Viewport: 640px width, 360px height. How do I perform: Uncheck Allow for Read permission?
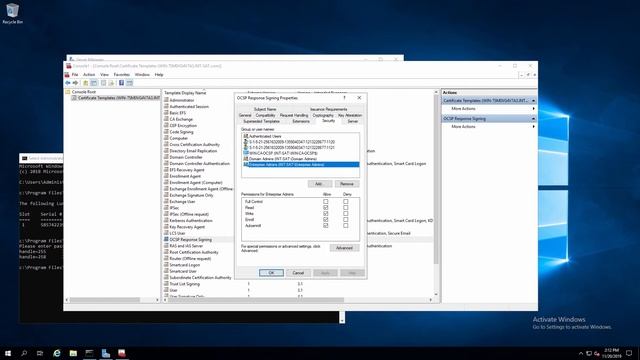tap(326, 207)
